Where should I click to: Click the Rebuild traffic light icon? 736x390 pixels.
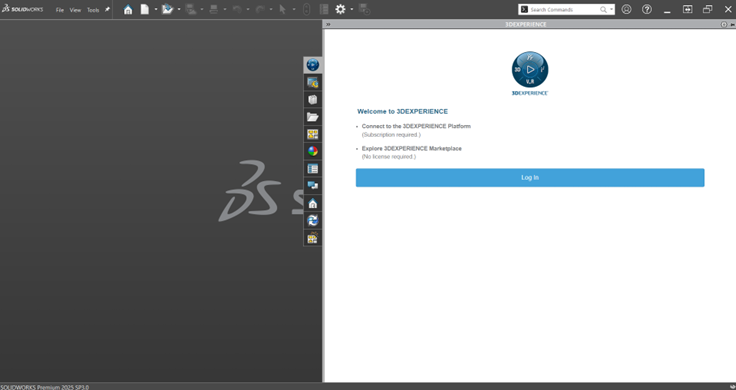pos(306,9)
